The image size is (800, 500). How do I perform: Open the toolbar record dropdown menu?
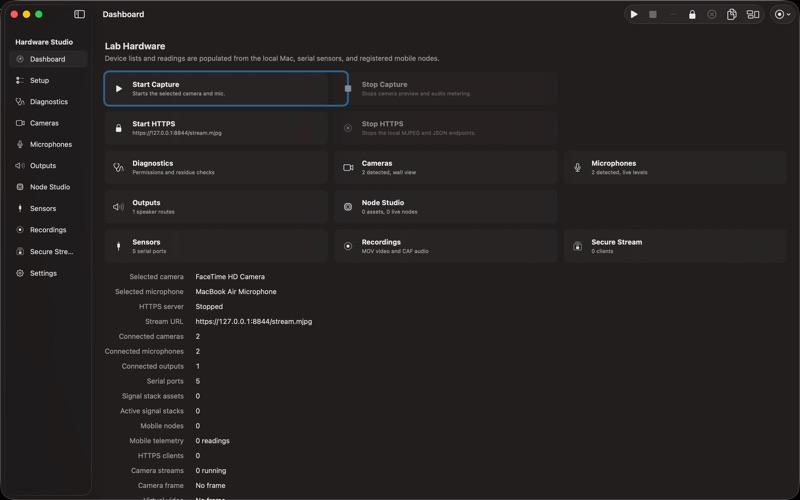coord(783,14)
